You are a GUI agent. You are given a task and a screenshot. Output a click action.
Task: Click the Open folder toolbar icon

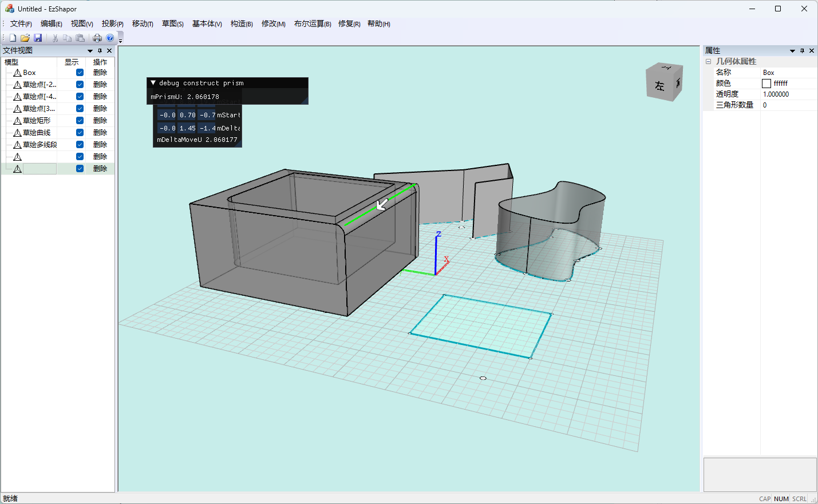(25, 38)
